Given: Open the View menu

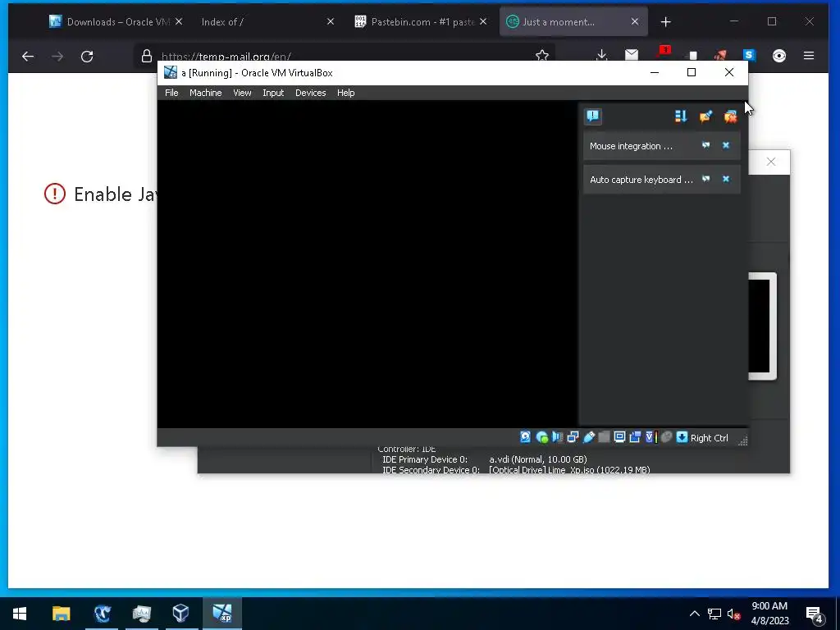Looking at the screenshot, I should (x=242, y=93).
